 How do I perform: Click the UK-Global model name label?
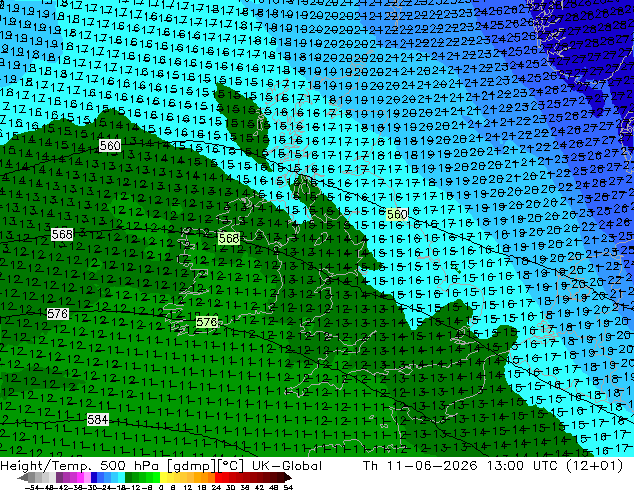[x=287, y=466]
